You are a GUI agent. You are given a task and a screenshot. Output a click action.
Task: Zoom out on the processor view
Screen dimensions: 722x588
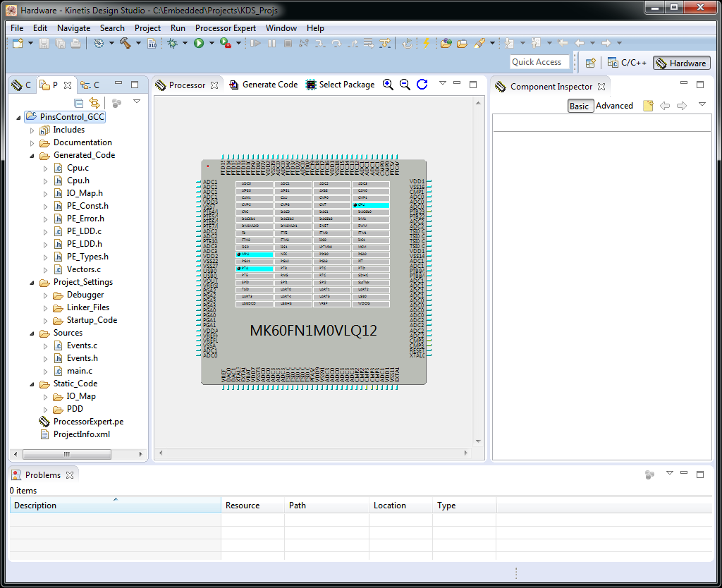(x=405, y=85)
